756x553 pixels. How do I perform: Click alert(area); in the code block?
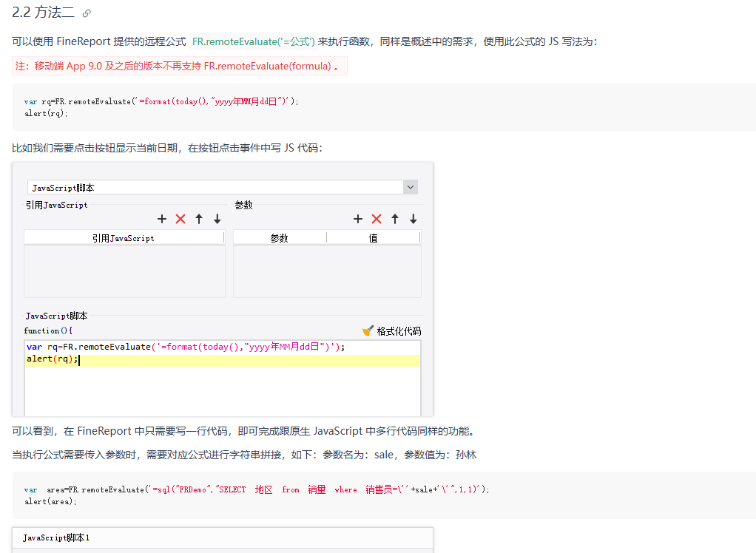pos(50,501)
